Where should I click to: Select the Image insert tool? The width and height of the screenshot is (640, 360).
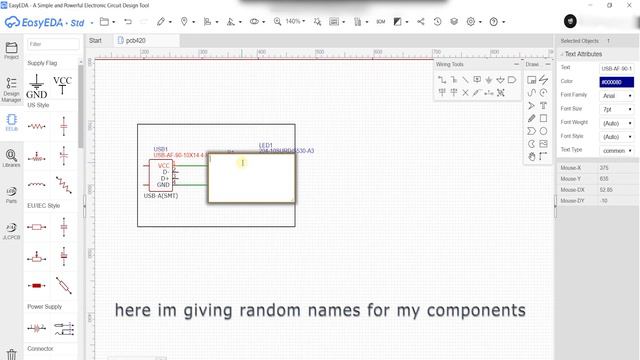coord(543,144)
